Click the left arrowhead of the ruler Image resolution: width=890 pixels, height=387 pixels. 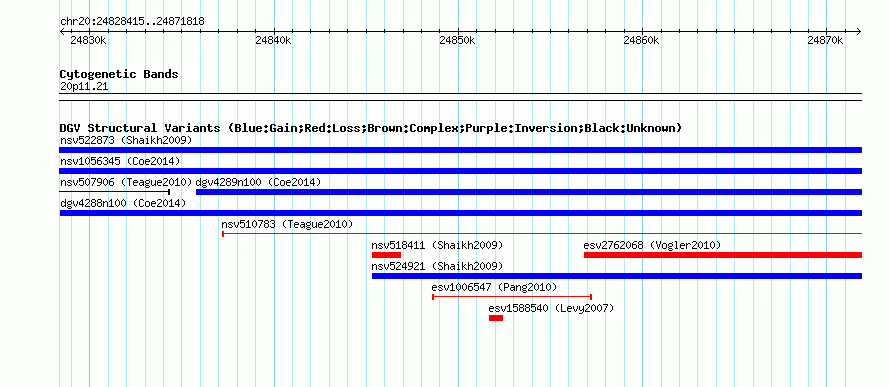click(x=62, y=32)
